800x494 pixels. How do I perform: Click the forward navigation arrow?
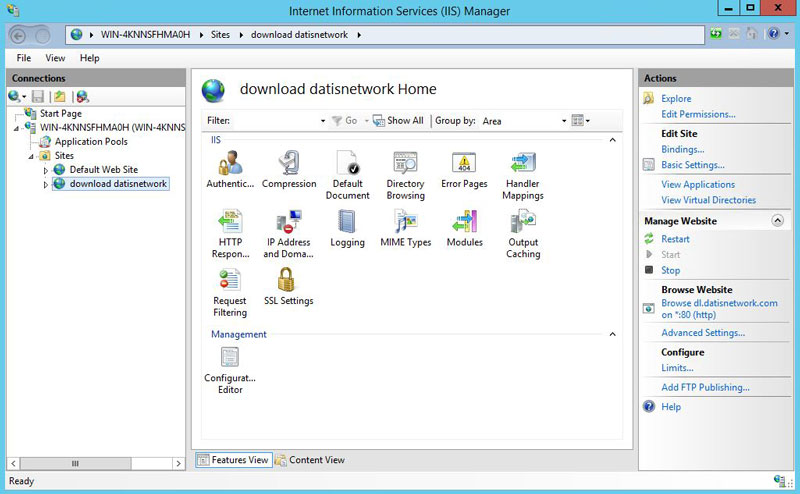[43, 35]
